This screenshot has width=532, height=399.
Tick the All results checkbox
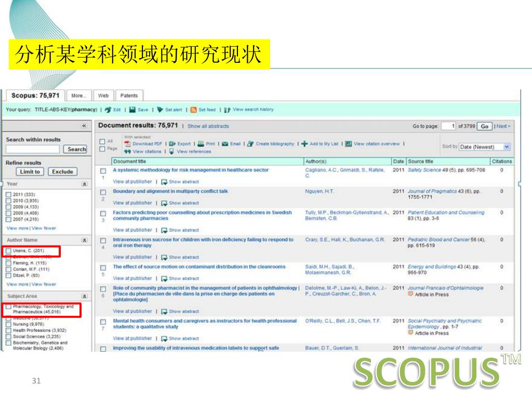[102, 141]
